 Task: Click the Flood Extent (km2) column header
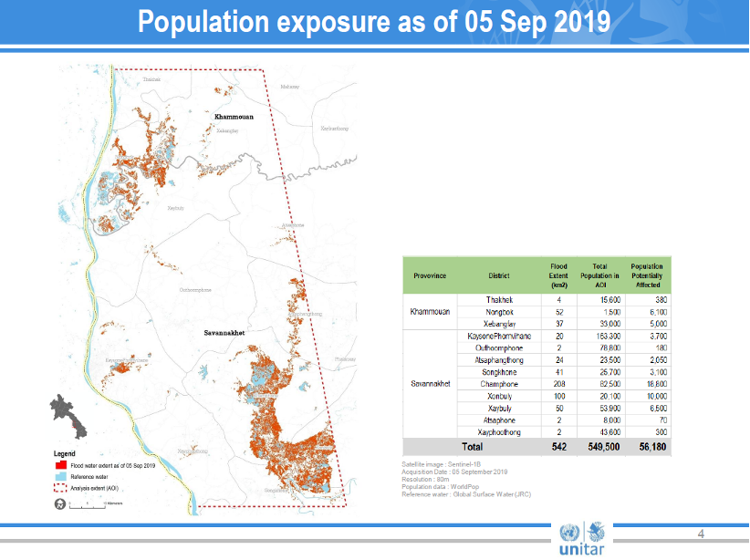pos(557,275)
